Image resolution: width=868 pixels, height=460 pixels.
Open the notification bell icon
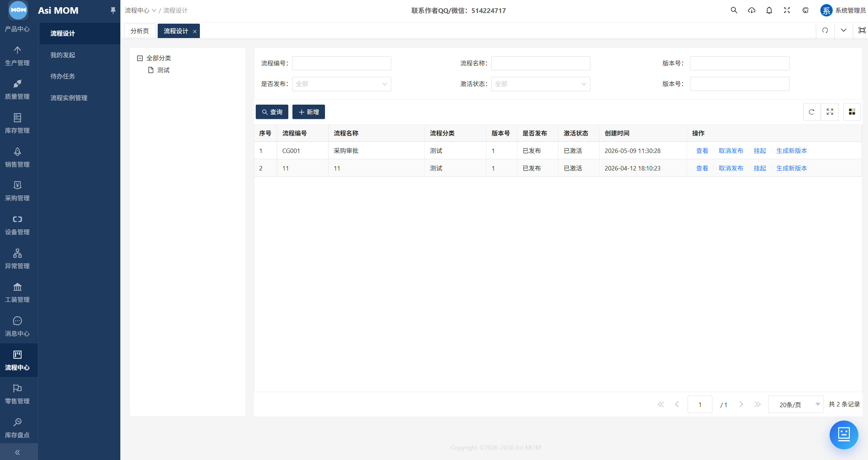point(769,10)
